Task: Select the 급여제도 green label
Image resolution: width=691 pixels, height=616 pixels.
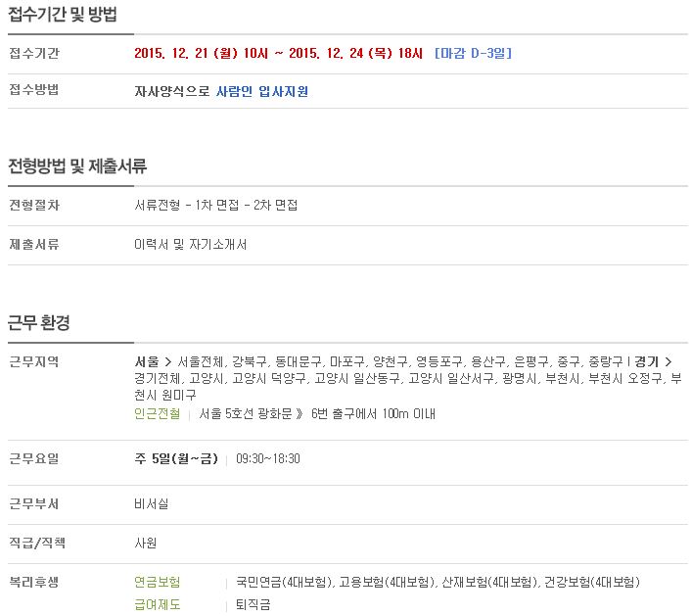Action: (x=158, y=604)
